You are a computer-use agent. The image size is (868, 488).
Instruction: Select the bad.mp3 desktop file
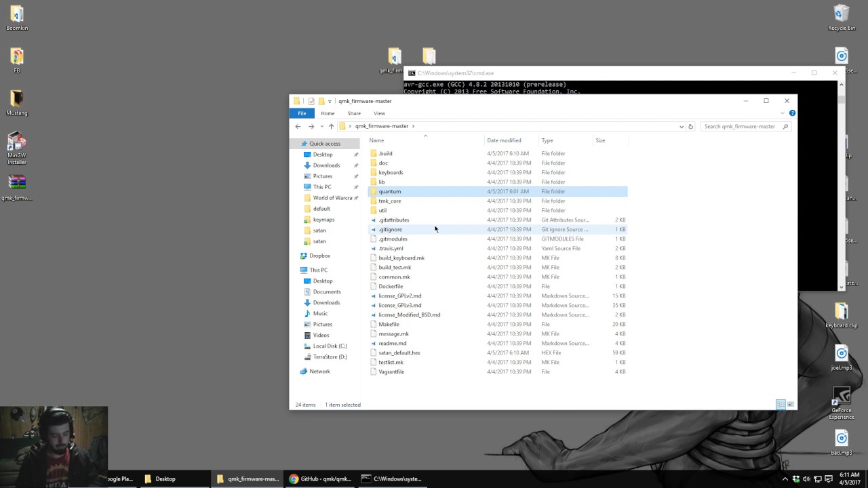(x=842, y=443)
